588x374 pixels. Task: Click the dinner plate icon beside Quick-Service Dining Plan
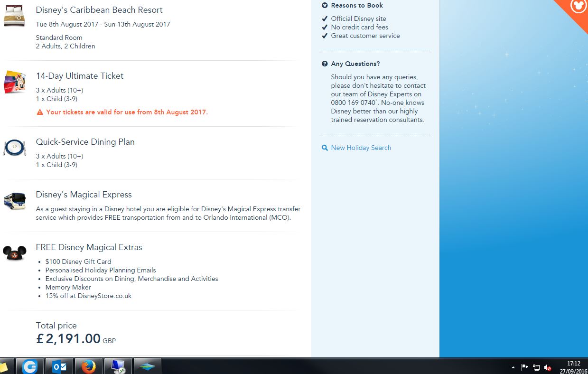coord(14,148)
